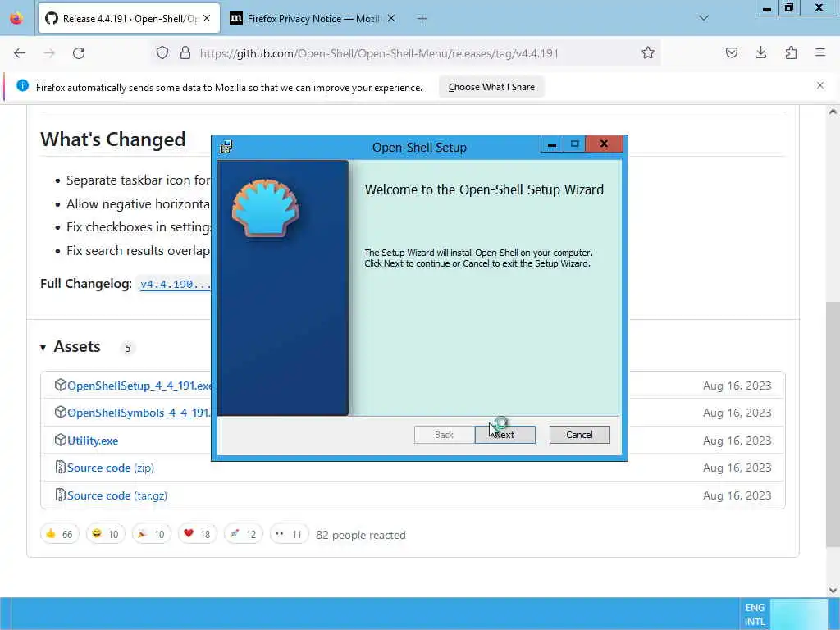
Task: Close the Release 4.4.191 tab
Action: 207,18
